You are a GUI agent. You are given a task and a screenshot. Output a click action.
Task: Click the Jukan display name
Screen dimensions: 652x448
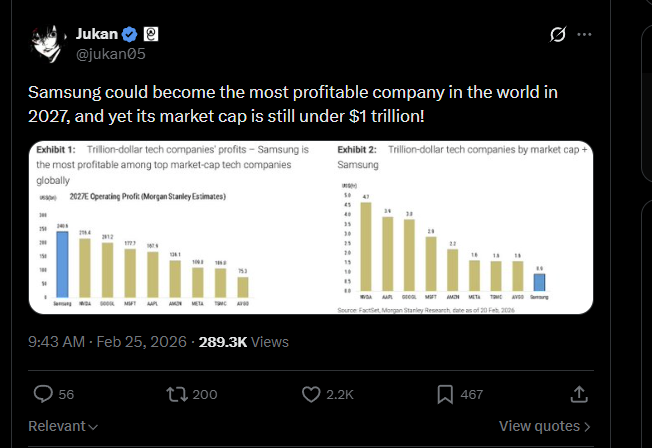click(97, 34)
